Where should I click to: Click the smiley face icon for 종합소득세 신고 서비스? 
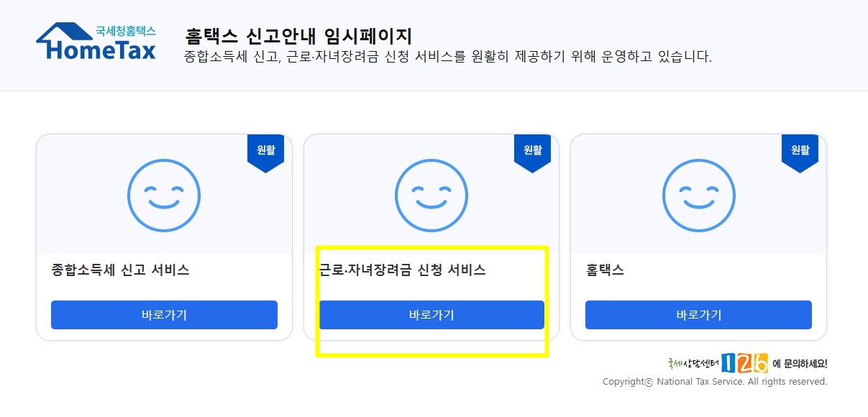[x=164, y=196]
